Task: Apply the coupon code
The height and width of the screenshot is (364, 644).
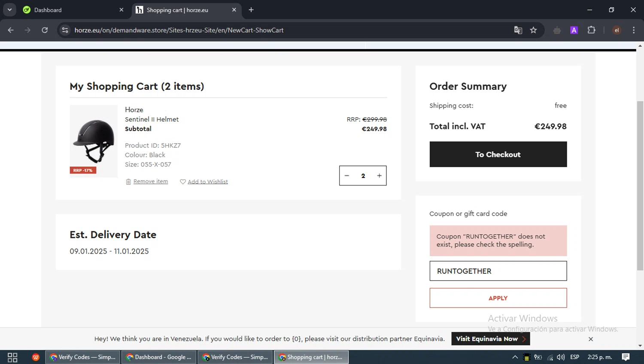Action: [x=498, y=298]
